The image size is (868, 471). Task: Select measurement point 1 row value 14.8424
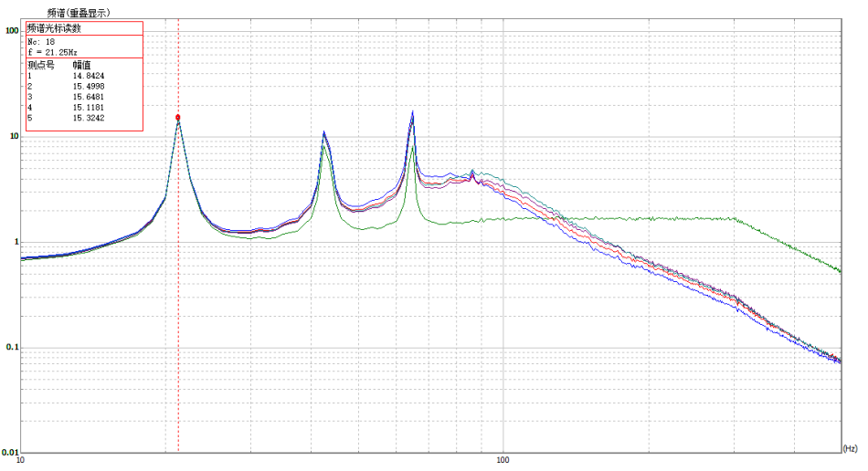point(88,76)
